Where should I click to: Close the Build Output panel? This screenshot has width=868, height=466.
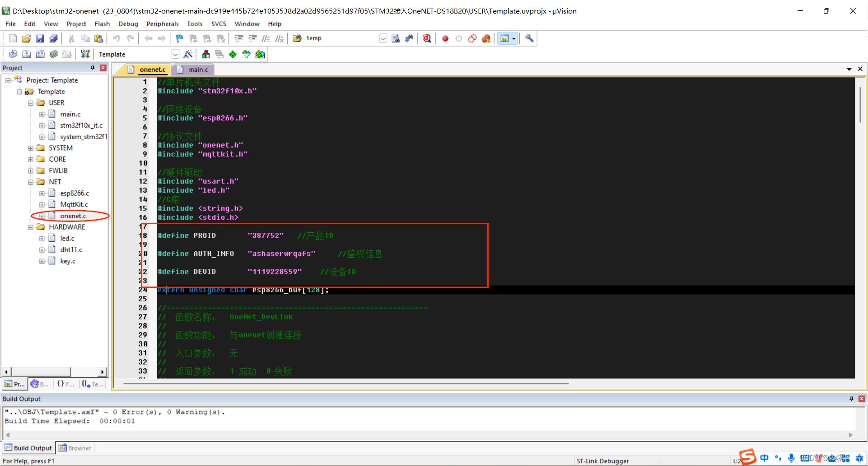(862, 399)
